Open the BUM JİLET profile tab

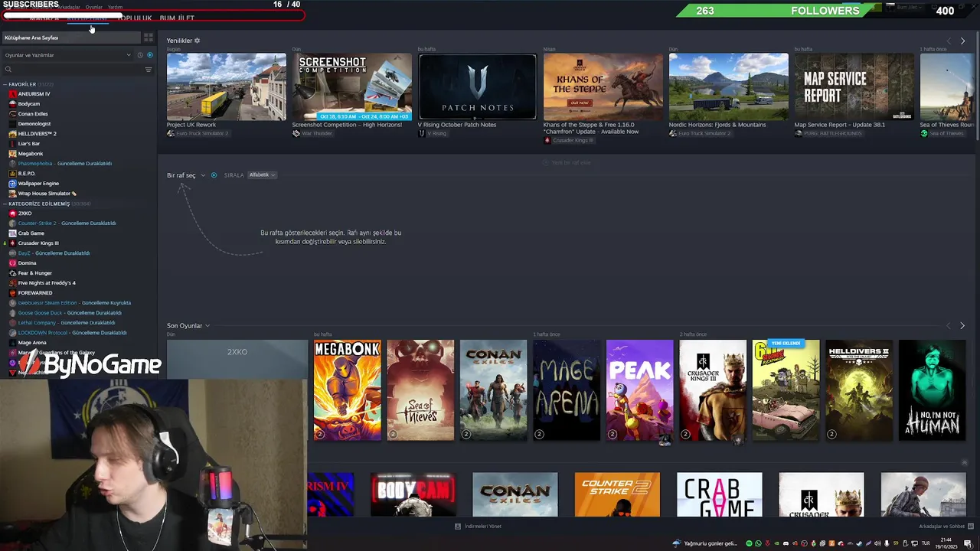pos(177,18)
